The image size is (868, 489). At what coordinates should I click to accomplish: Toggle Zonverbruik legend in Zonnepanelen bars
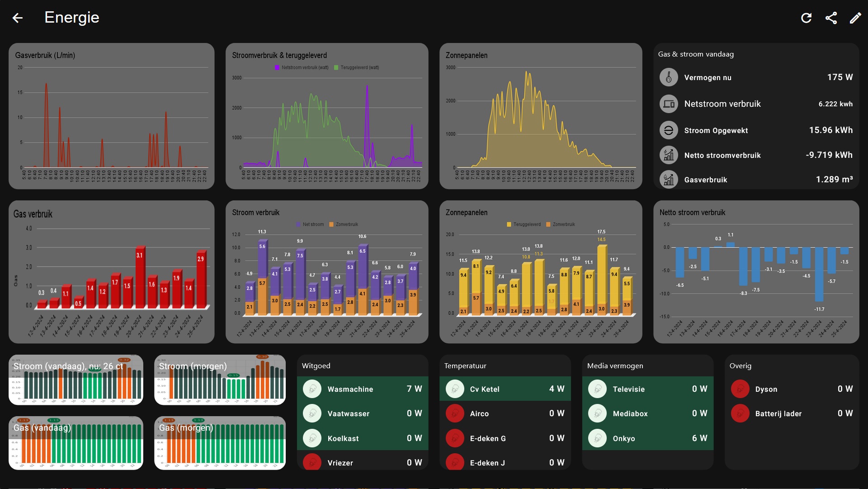(548, 224)
